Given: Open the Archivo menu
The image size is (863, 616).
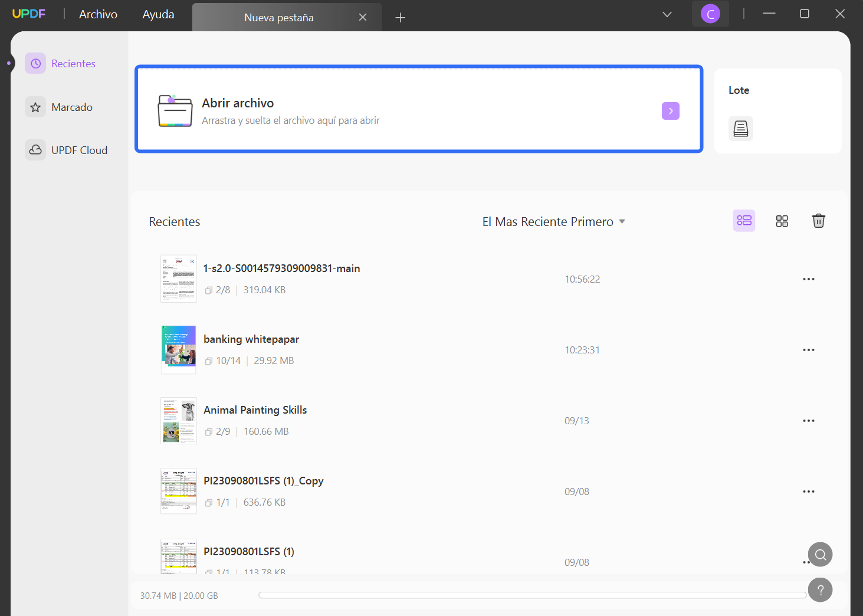Looking at the screenshot, I should tap(97, 14).
